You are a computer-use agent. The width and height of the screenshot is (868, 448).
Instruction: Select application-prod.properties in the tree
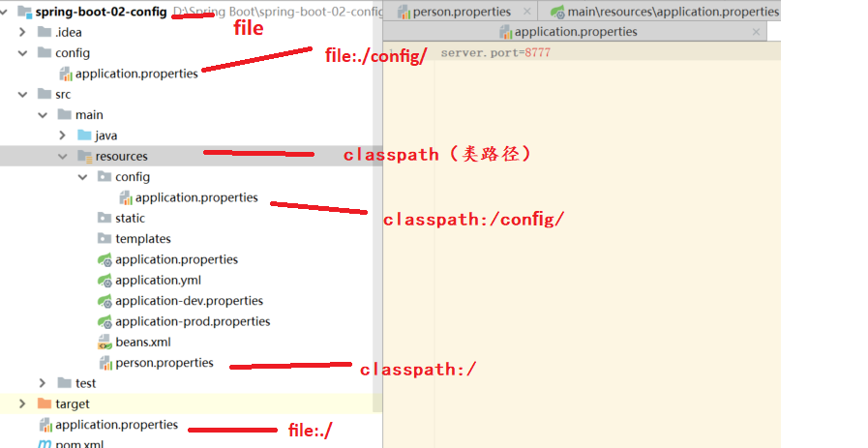click(193, 322)
